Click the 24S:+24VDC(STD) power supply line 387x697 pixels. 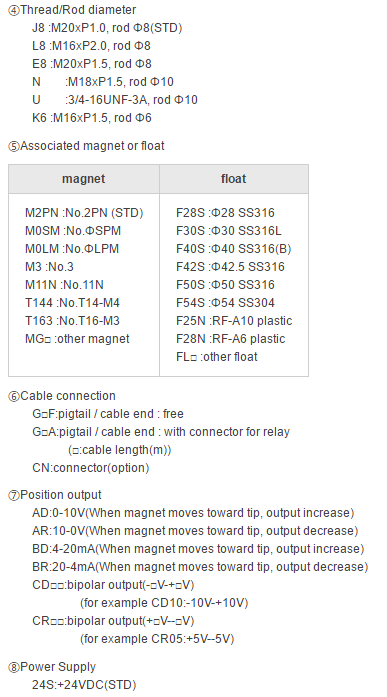84,685
